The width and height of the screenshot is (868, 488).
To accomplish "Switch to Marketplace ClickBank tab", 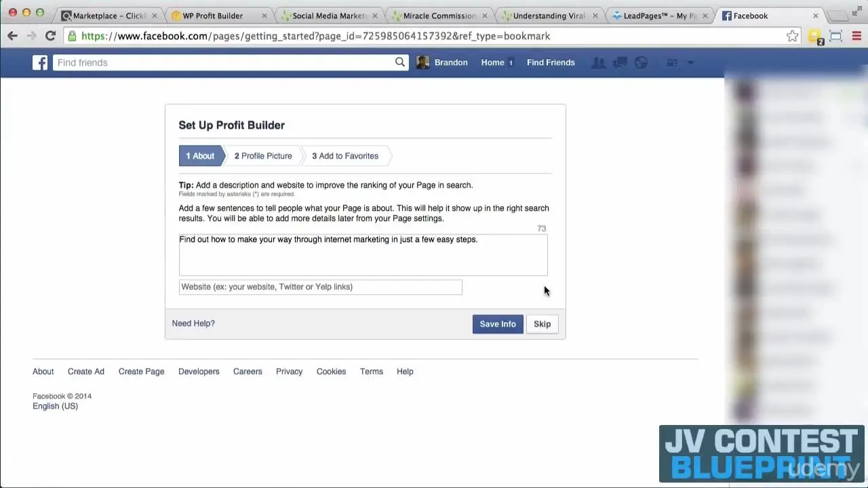I will point(108,16).
